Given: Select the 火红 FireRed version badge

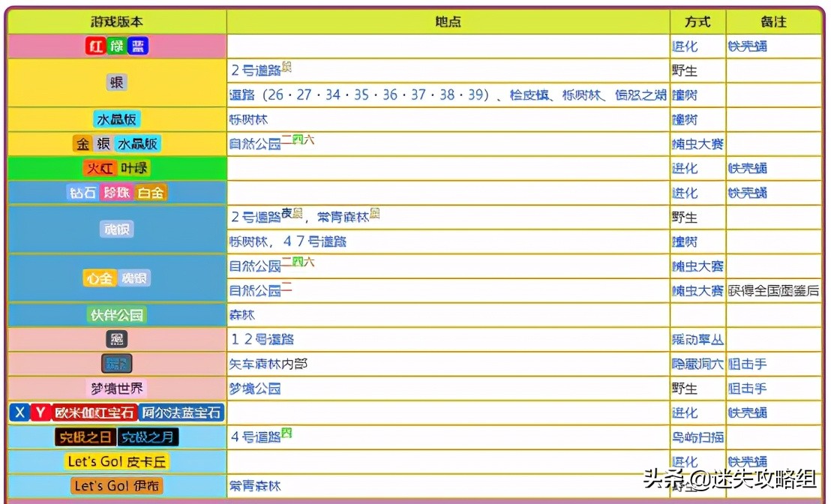Looking at the screenshot, I should [x=101, y=168].
